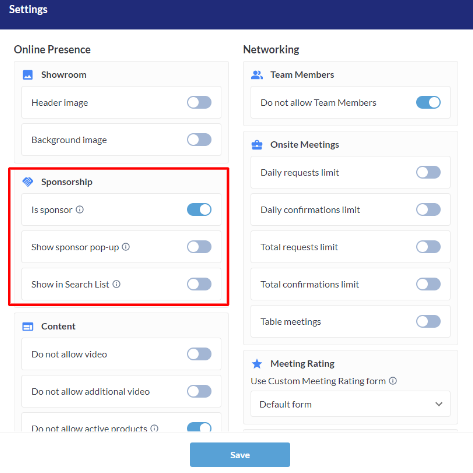The height and width of the screenshot is (473, 473).
Task: Enable the Header image toggle
Action: coord(199,103)
